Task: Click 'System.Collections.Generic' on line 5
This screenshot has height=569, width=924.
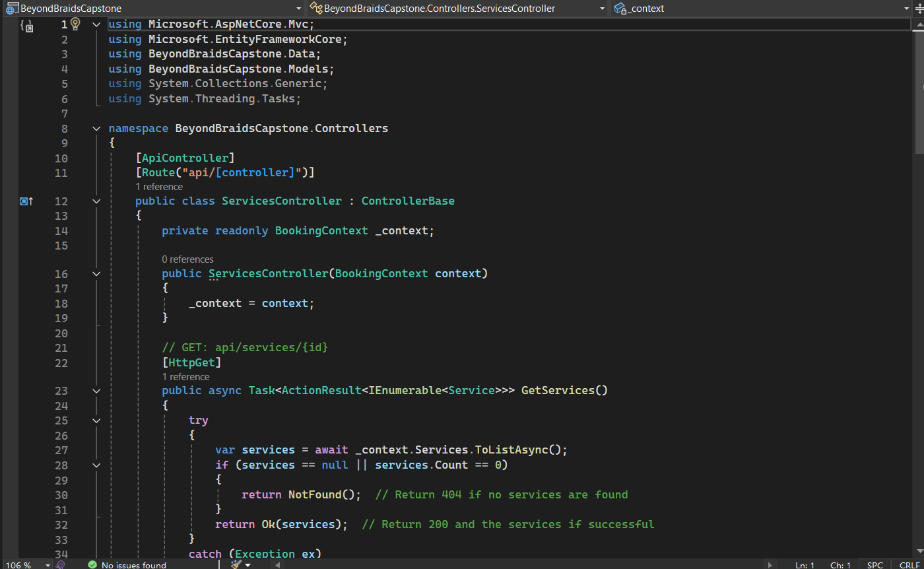Action: [x=235, y=84]
